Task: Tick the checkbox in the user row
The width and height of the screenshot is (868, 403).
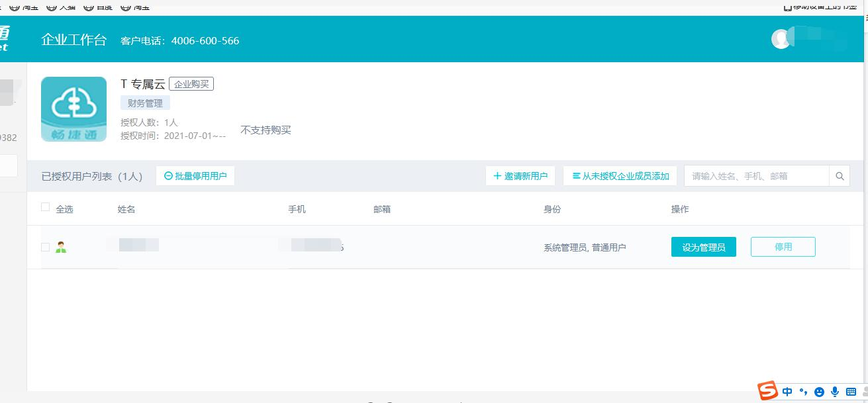Action: (x=45, y=247)
